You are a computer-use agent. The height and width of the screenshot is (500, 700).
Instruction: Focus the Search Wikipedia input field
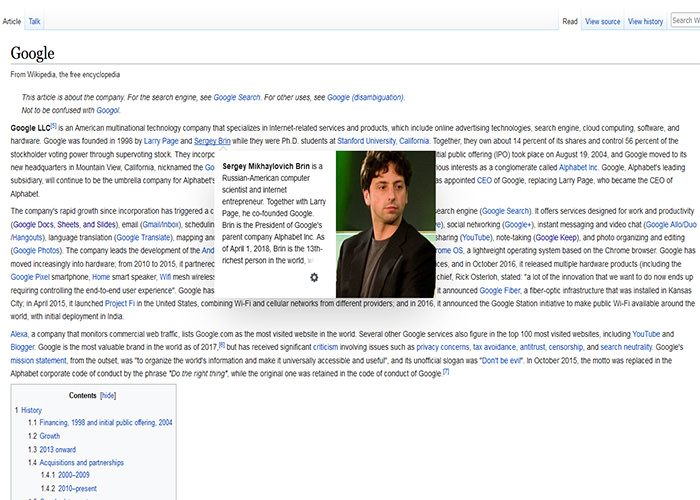[685, 21]
